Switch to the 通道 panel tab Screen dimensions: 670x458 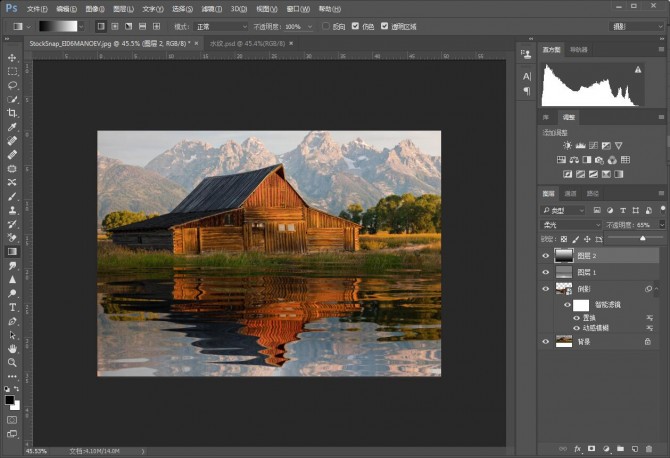coord(571,193)
